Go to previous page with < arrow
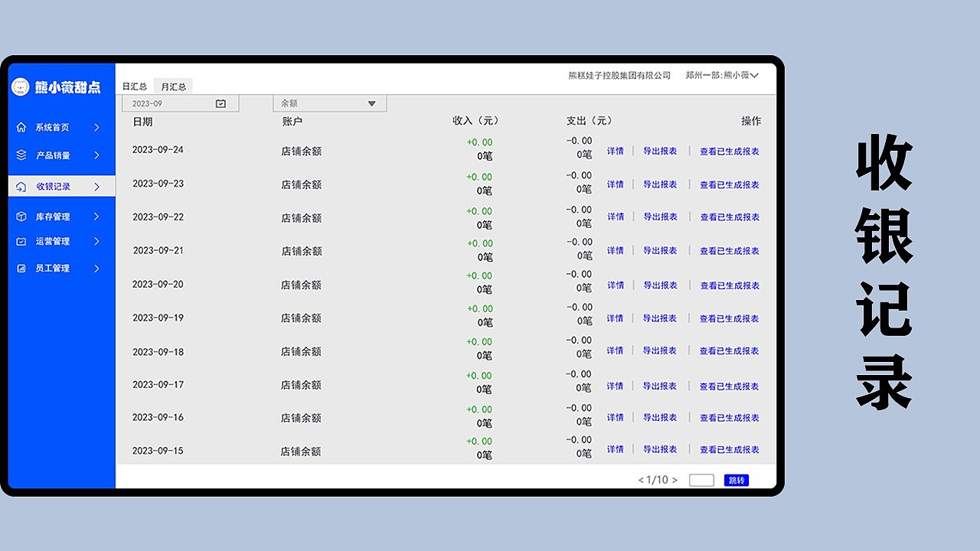Image resolution: width=980 pixels, height=551 pixels. [641, 481]
